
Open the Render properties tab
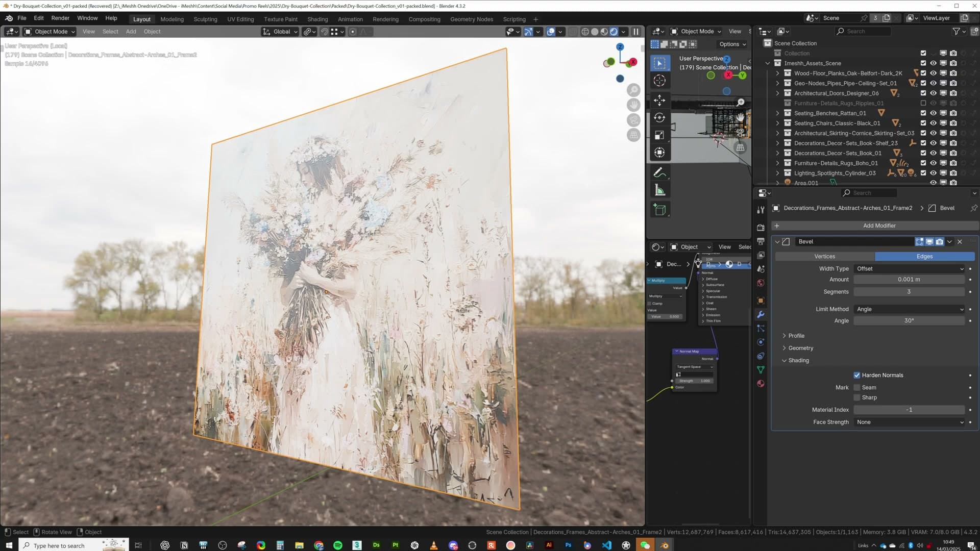click(x=761, y=228)
